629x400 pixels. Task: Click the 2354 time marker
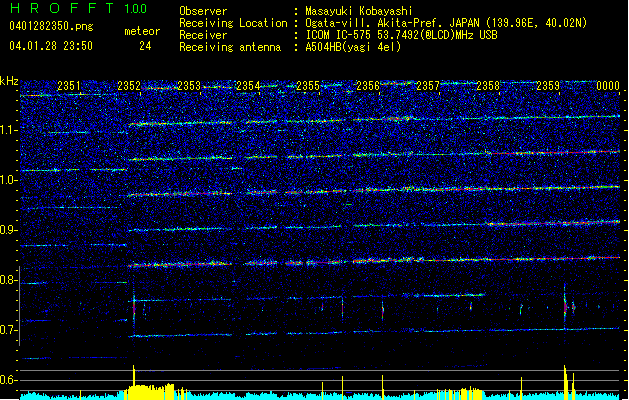click(x=248, y=86)
